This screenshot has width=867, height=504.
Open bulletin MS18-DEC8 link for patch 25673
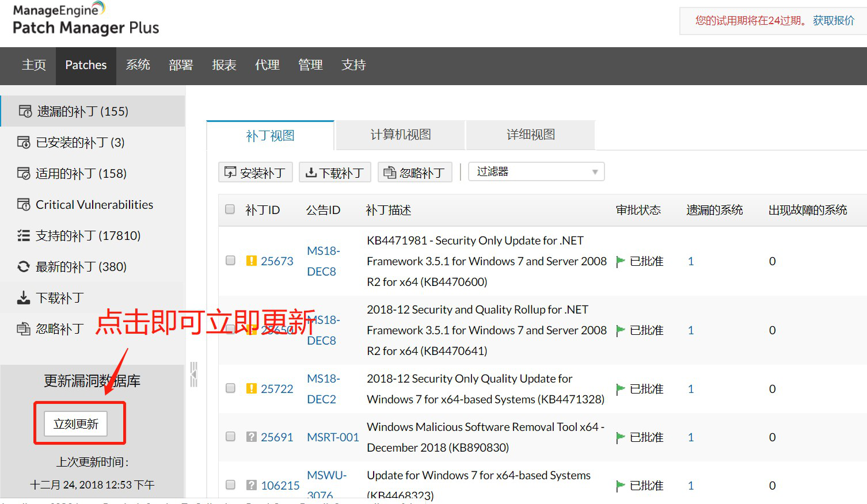pyautogui.click(x=324, y=261)
